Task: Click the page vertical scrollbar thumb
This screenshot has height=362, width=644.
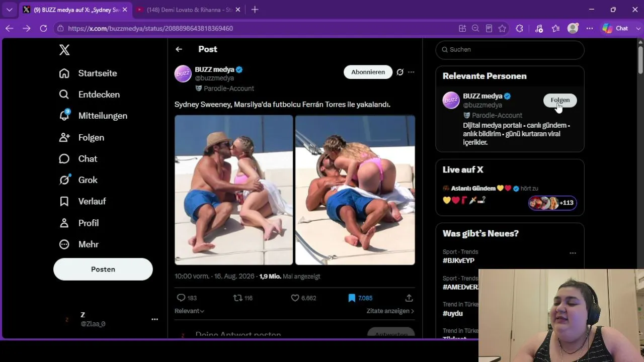Action: (x=640, y=60)
